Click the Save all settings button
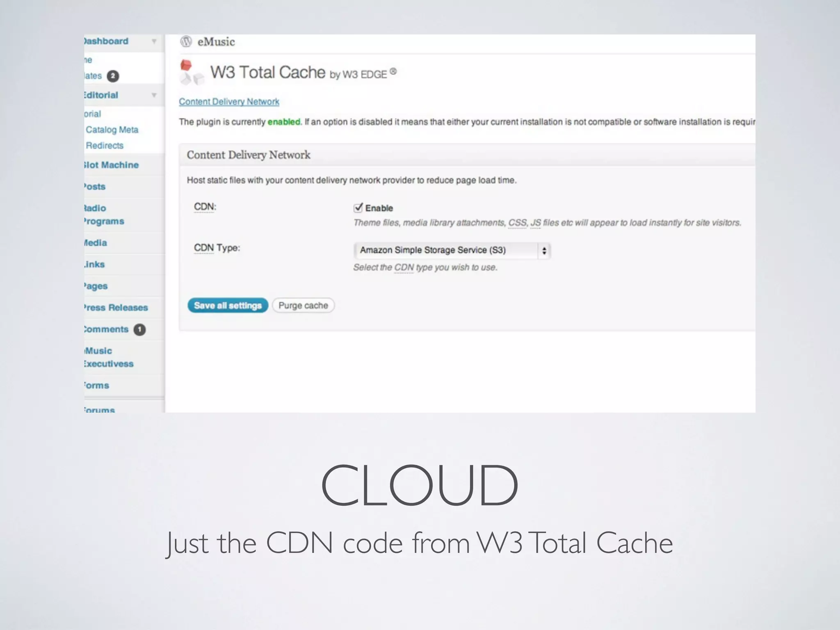The height and width of the screenshot is (630, 840). tap(228, 306)
